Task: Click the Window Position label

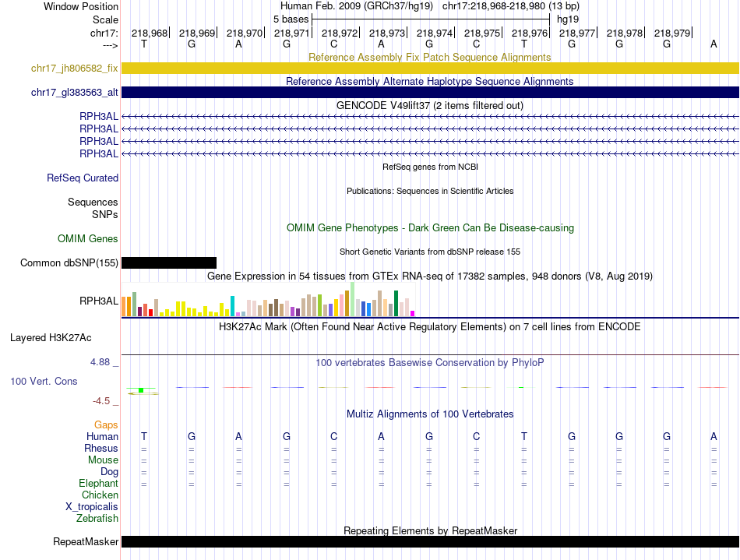Action: pyautogui.click(x=81, y=6)
